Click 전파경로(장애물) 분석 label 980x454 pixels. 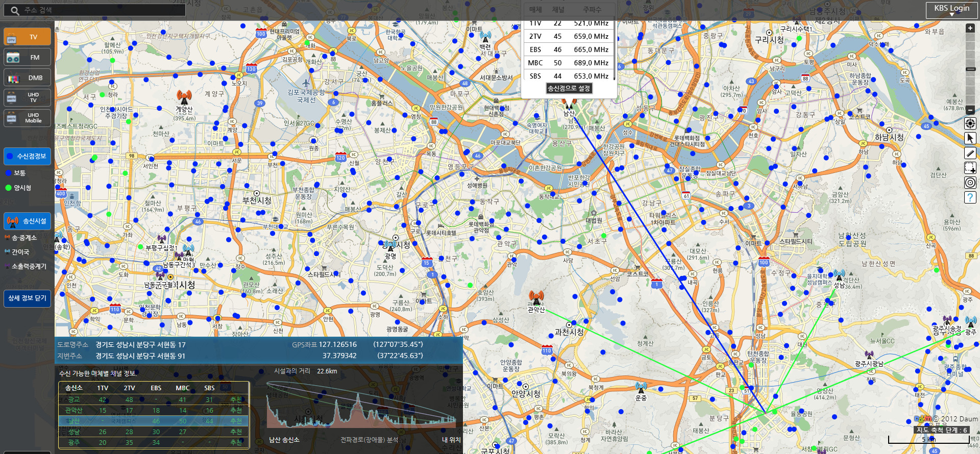(x=369, y=440)
